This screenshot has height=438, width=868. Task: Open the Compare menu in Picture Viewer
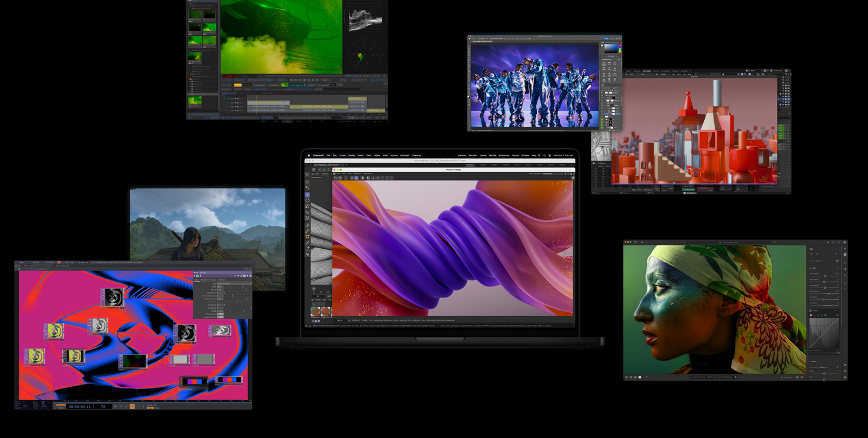tap(358, 173)
